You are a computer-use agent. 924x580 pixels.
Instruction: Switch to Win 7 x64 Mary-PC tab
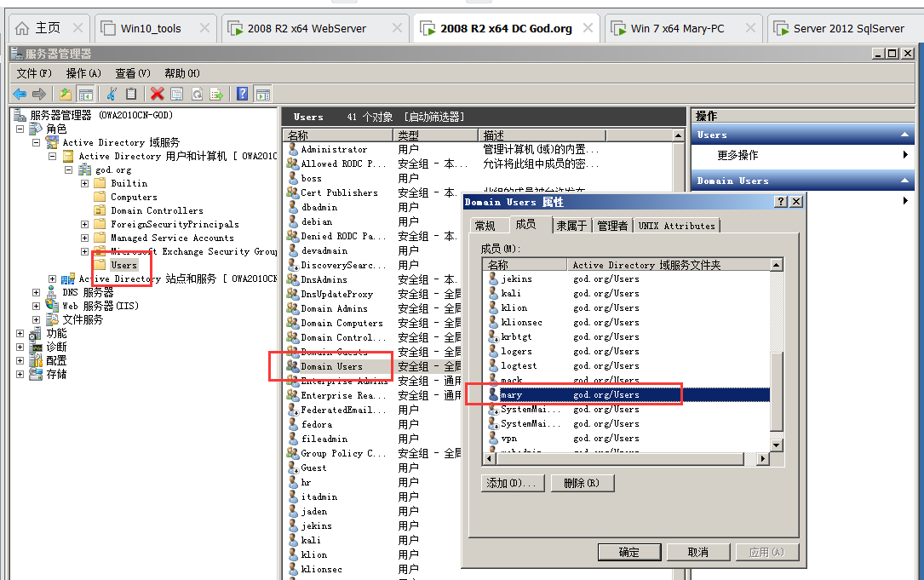click(677, 28)
